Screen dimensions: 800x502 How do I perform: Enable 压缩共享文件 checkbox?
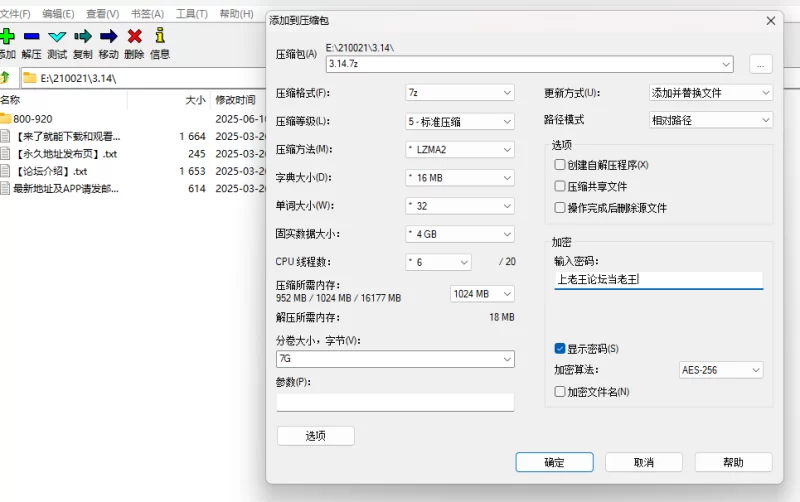coord(560,186)
